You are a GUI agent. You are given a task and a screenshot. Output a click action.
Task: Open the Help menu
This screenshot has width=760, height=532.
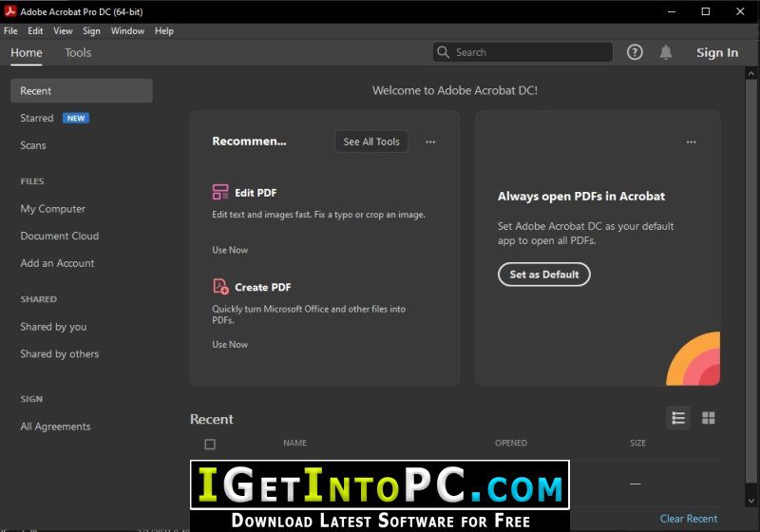click(164, 31)
